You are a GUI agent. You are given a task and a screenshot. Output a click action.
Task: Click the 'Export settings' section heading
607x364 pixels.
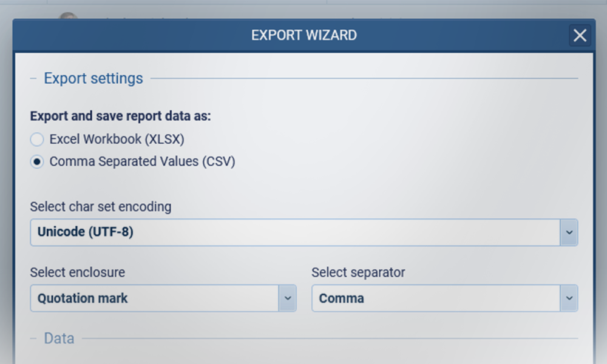[x=93, y=78]
